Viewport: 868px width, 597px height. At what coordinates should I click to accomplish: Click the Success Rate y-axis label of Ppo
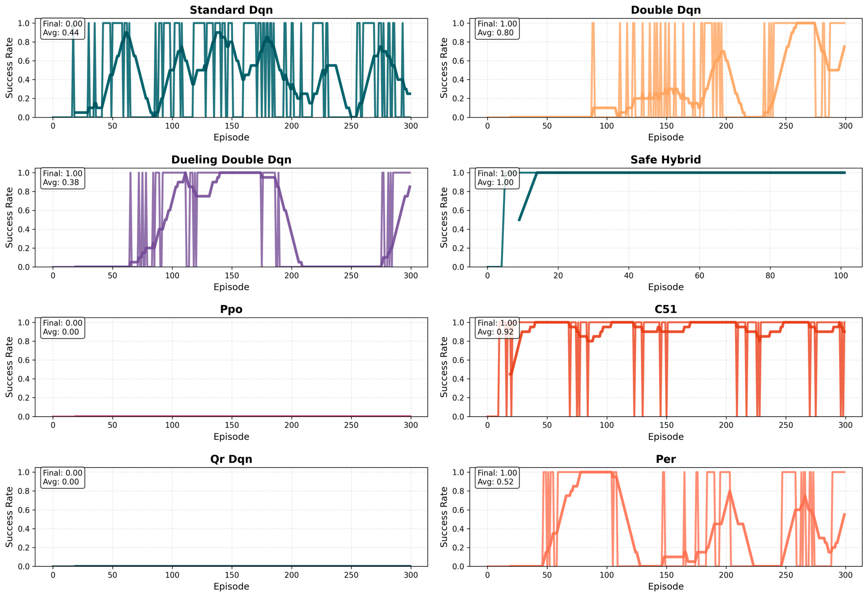9,367
